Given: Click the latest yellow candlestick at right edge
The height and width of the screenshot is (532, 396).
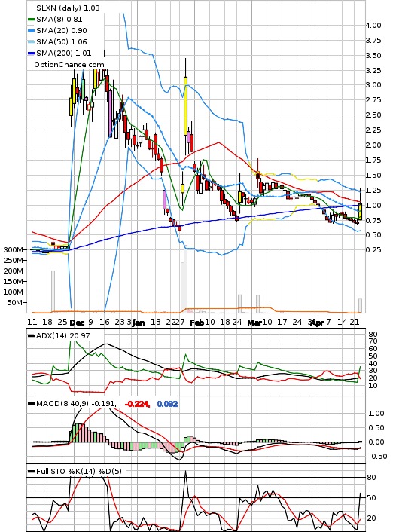Looking at the screenshot, I should tap(360, 212).
